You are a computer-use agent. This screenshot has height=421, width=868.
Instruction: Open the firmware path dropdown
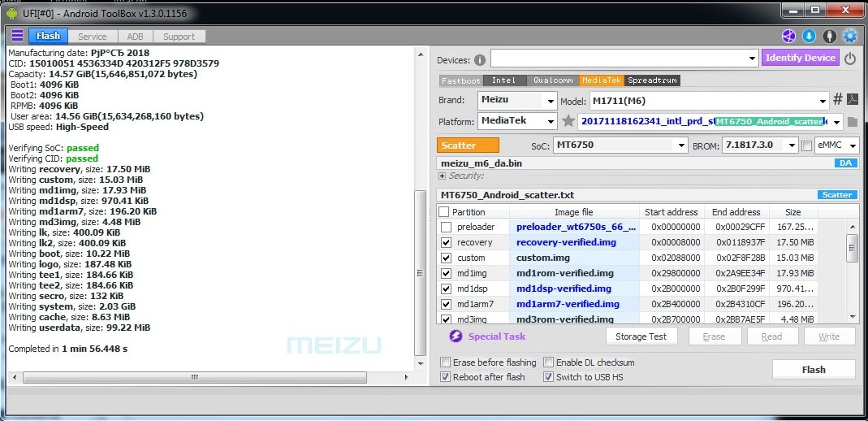point(836,121)
